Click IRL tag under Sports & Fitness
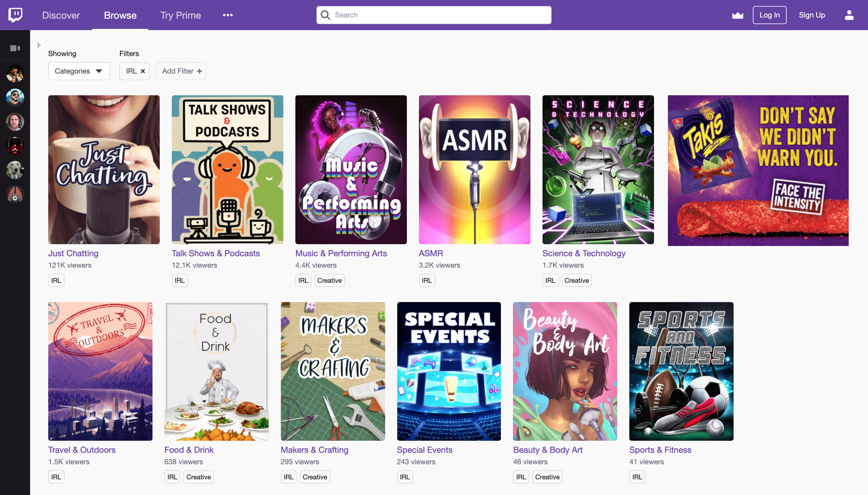 [637, 477]
